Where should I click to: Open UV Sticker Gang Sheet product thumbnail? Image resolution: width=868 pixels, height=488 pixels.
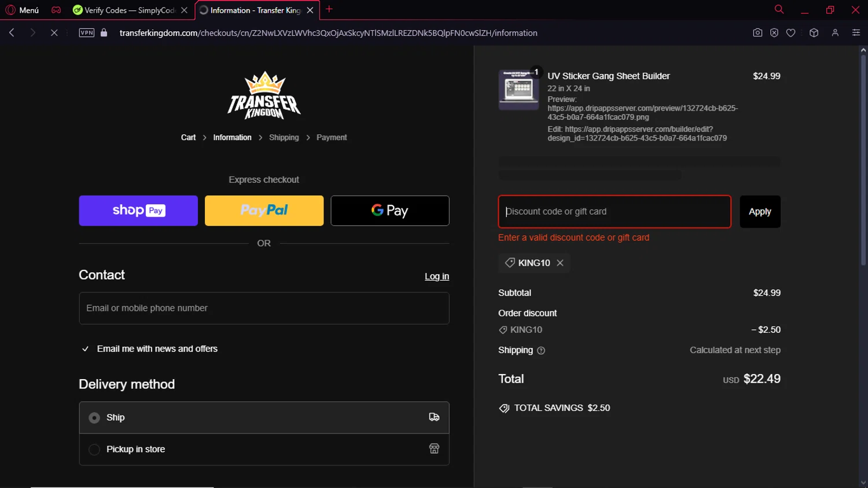click(518, 90)
